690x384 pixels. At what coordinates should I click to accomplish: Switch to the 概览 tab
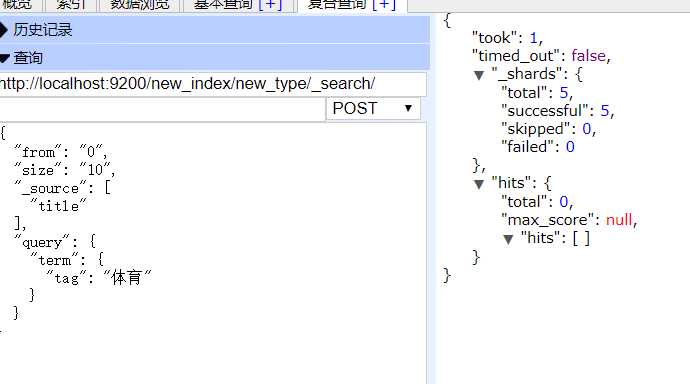pyautogui.click(x=18, y=4)
